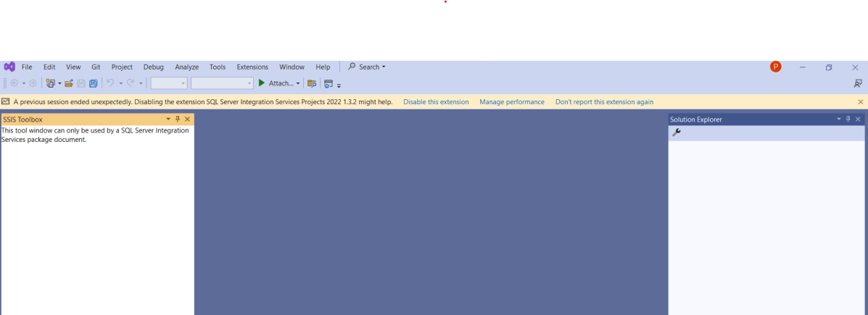The height and width of the screenshot is (315, 868).
Task: Click the Redo toolbar icon
Action: 131,83
